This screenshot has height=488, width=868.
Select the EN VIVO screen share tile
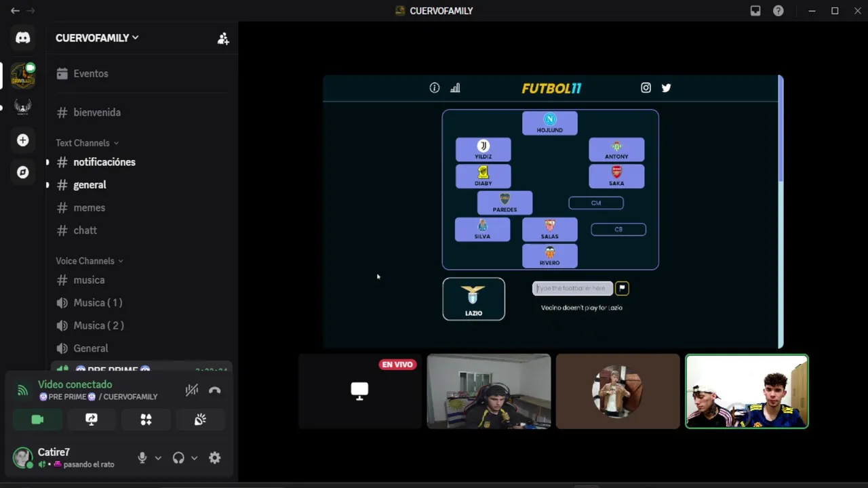point(359,391)
